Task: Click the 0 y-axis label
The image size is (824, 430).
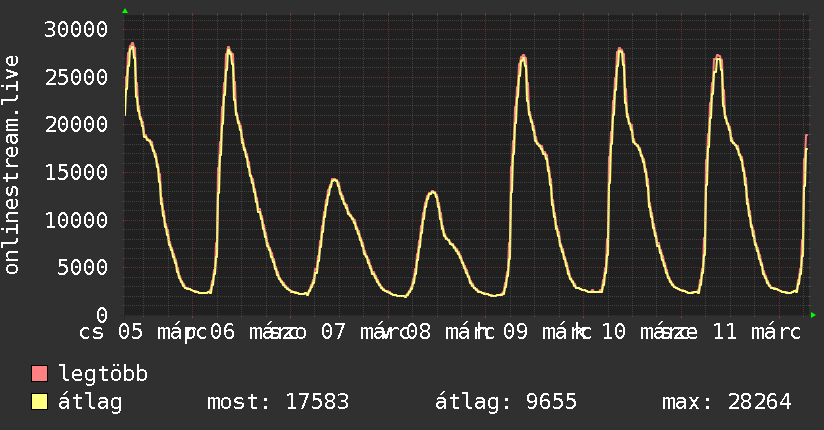Action: [x=102, y=315]
